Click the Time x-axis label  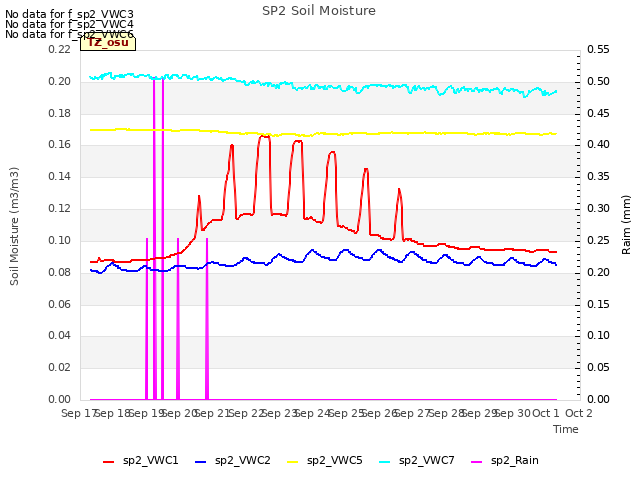(x=566, y=429)
